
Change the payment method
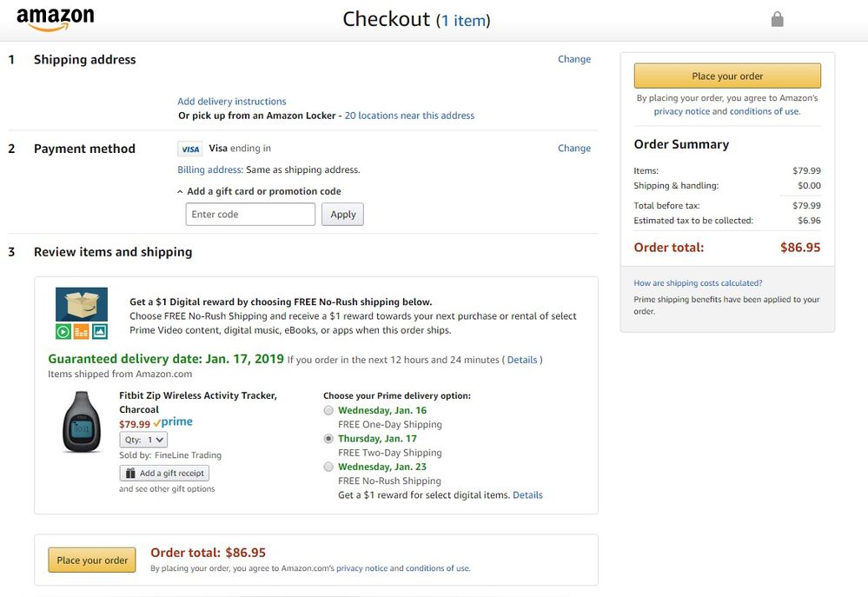coord(574,149)
